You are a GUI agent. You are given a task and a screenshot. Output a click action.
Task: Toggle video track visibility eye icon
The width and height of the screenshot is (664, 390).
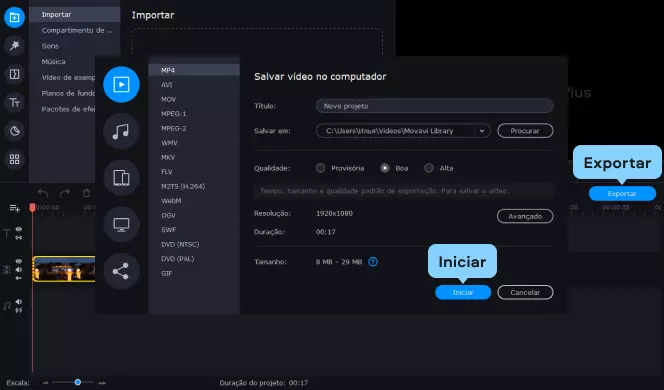[x=19, y=261]
